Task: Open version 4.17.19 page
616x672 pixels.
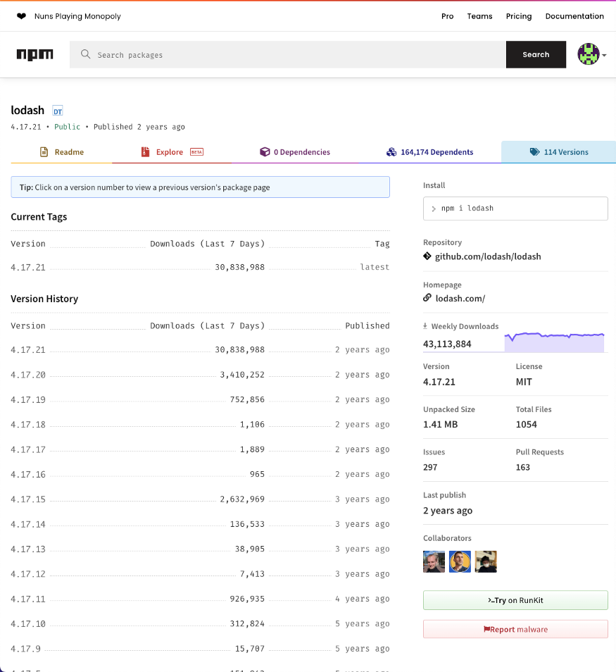Action: (x=28, y=399)
